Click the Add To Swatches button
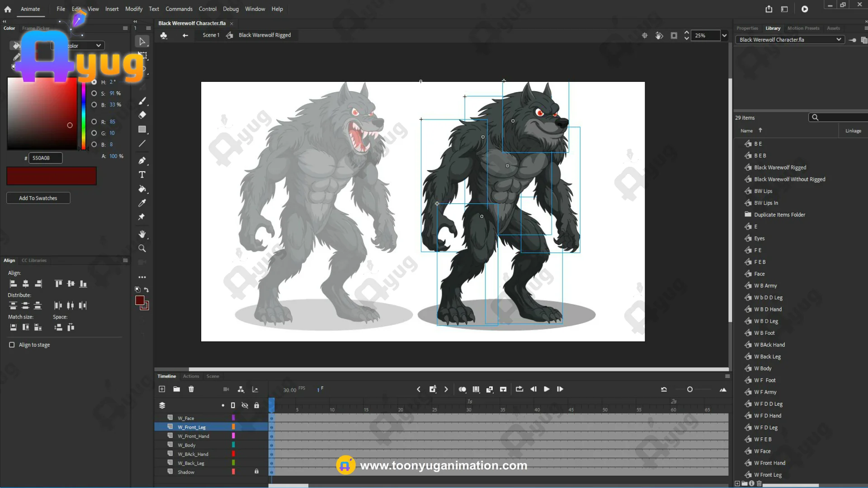 [38, 198]
